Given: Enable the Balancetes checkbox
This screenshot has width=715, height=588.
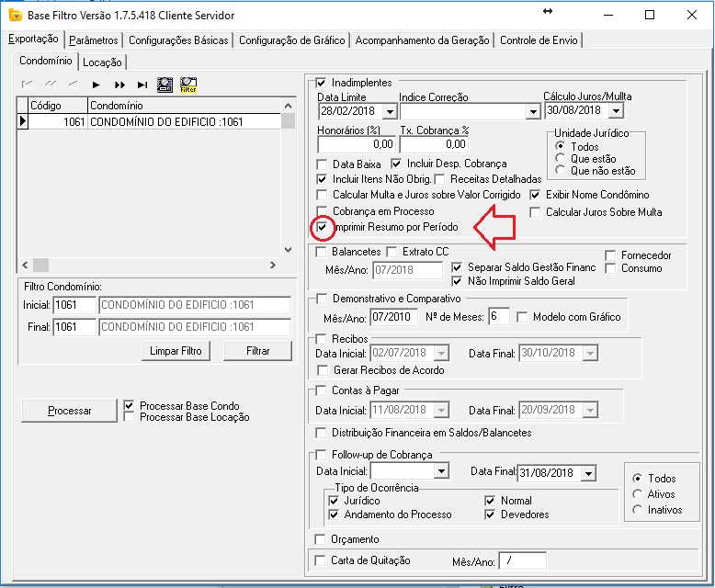Looking at the screenshot, I should coord(322,252).
